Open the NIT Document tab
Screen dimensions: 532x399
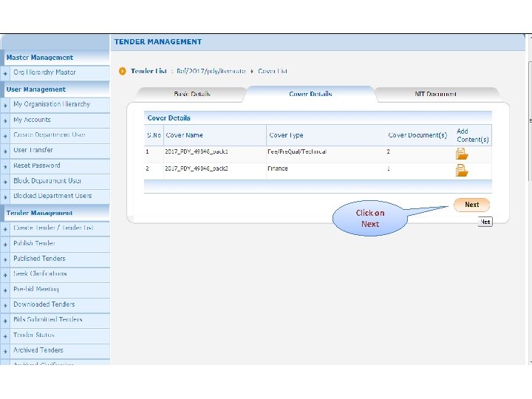click(436, 94)
